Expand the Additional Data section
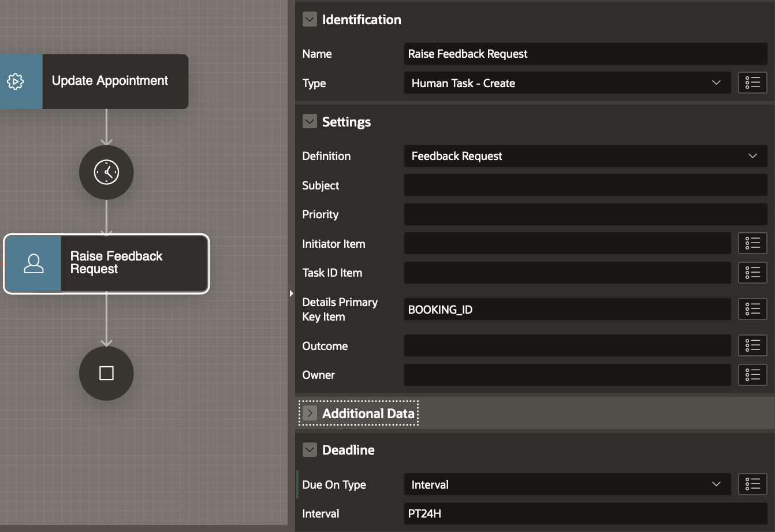 tap(310, 414)
